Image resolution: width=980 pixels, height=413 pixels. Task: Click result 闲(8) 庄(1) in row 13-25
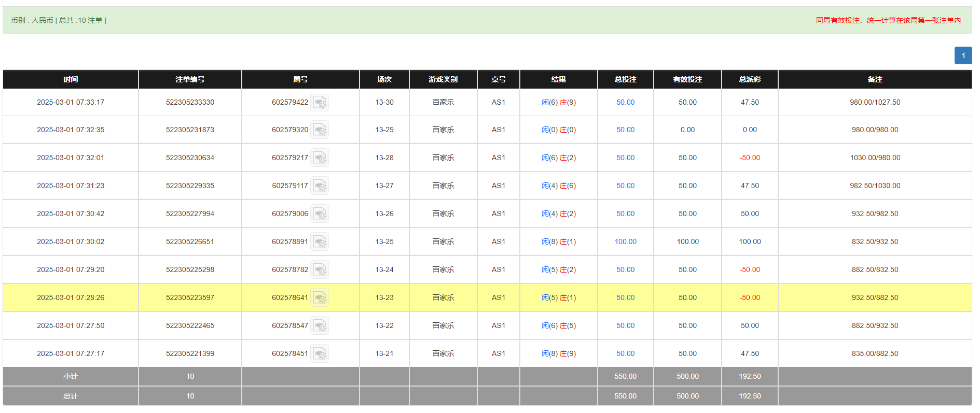558,242
